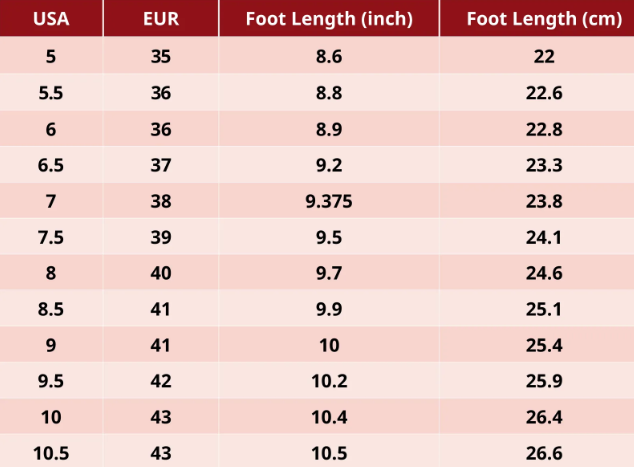Click USA size 10.5 cell

coord(51,452)
